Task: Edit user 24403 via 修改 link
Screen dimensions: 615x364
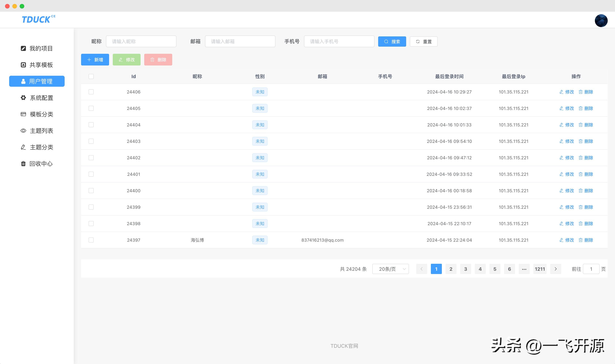Action: 567,141
